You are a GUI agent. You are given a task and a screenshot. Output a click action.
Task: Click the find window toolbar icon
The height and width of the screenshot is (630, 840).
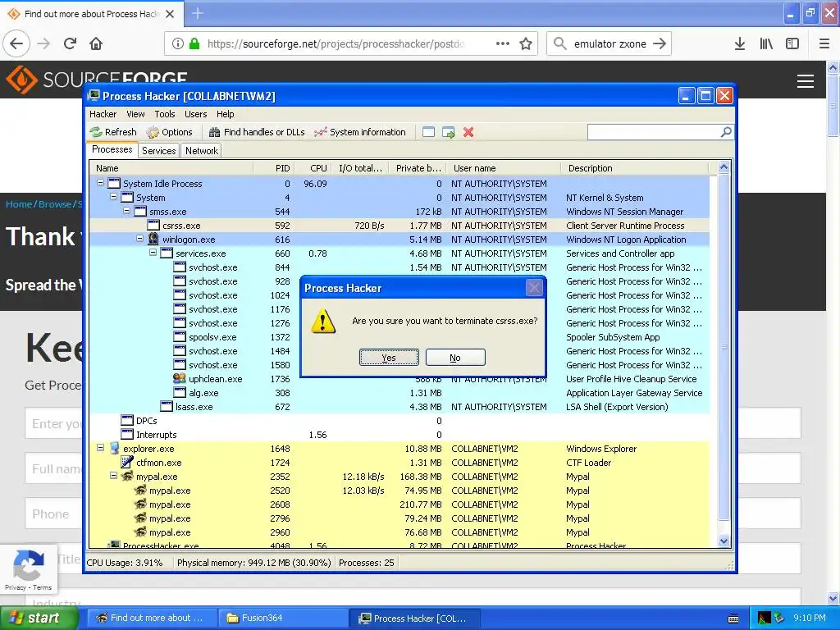[x=428, y=132]
